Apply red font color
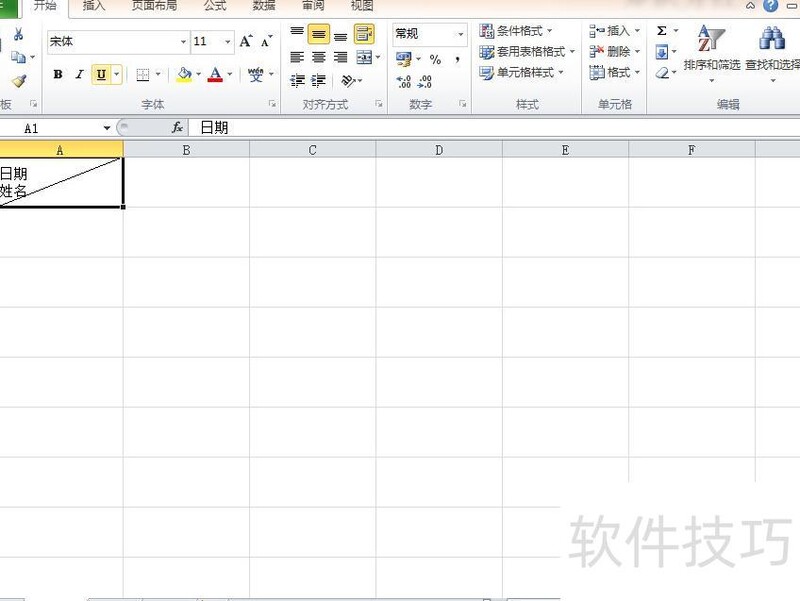The height and width of the screenshot is (601, 800). pos(215,74)
